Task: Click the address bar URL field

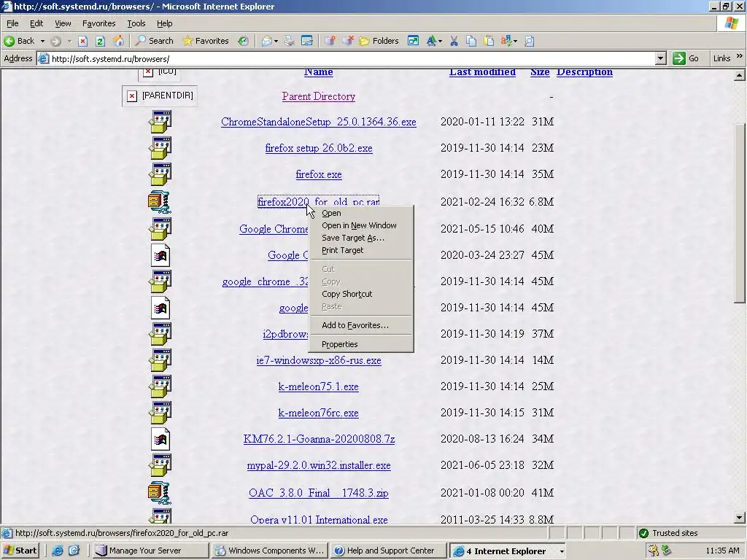Action: coord(352,59)
